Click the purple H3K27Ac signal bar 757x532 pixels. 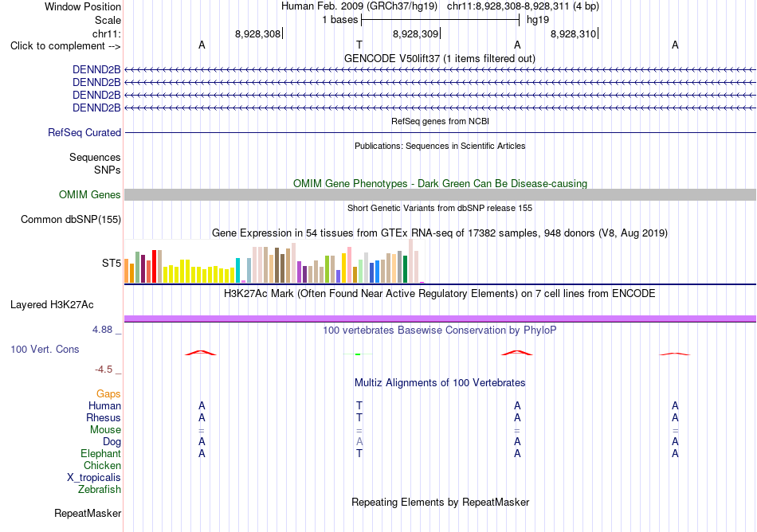[440, 319]
